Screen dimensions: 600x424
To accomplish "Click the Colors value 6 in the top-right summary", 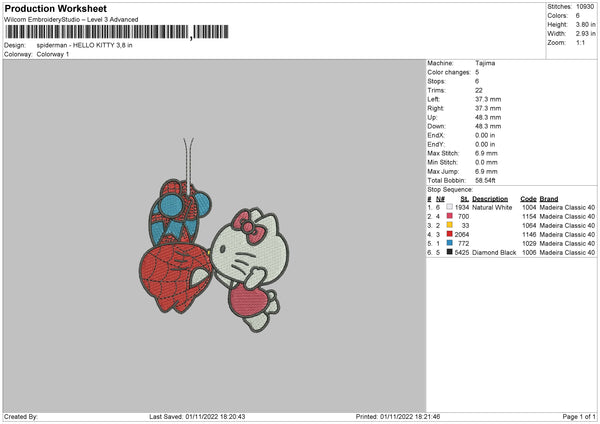I will coord(577,16).
